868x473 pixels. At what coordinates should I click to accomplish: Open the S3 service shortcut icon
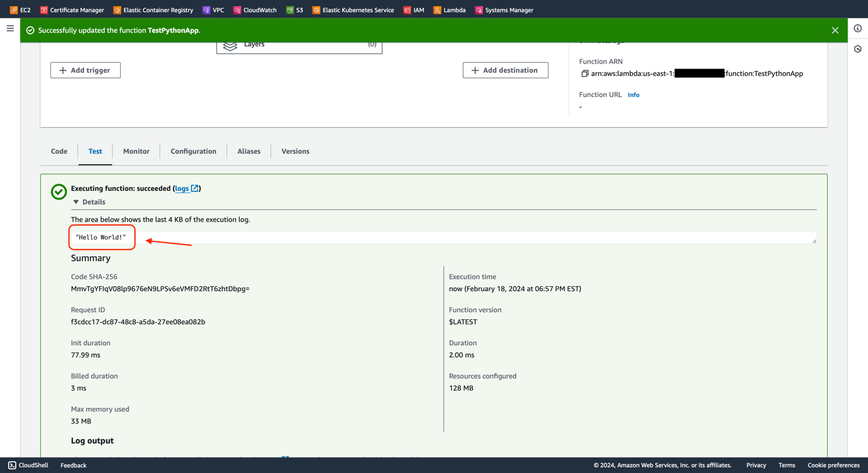(x=289, y=10)
